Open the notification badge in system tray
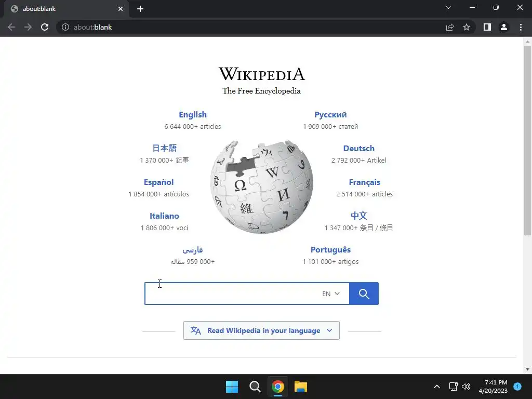The height and width of the screenshot is (399, 532). tap(517, 387)
